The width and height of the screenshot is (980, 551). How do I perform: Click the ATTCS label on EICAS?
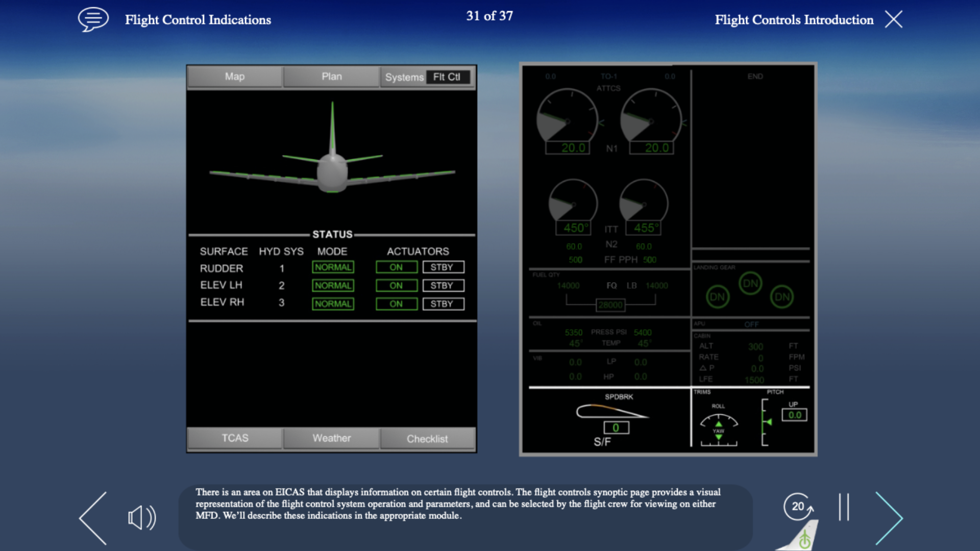click(x=609, y=88)
